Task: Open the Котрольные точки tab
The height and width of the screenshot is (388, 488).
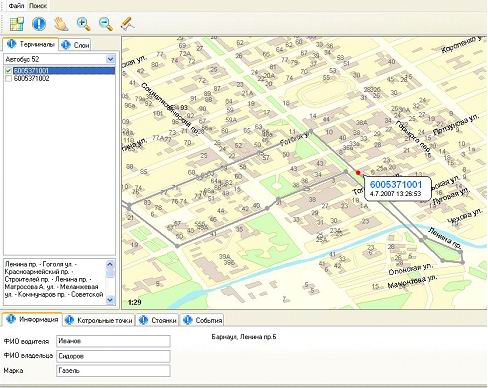Action: (x=99, y=320)
